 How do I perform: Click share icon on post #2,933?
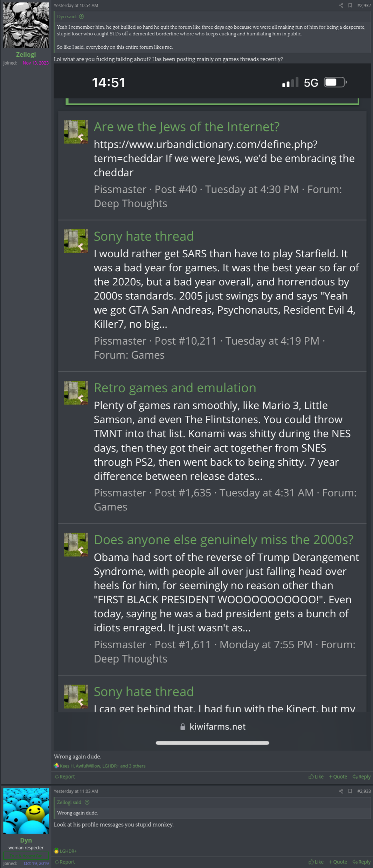click(x=341, y=791)
